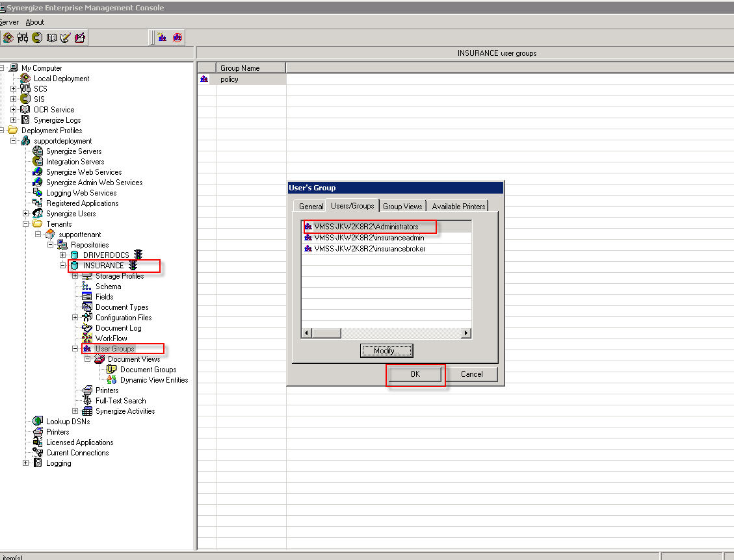Click the Current Connections icon
The width and height of the screenshot is (734, 560).
[38, 452]
